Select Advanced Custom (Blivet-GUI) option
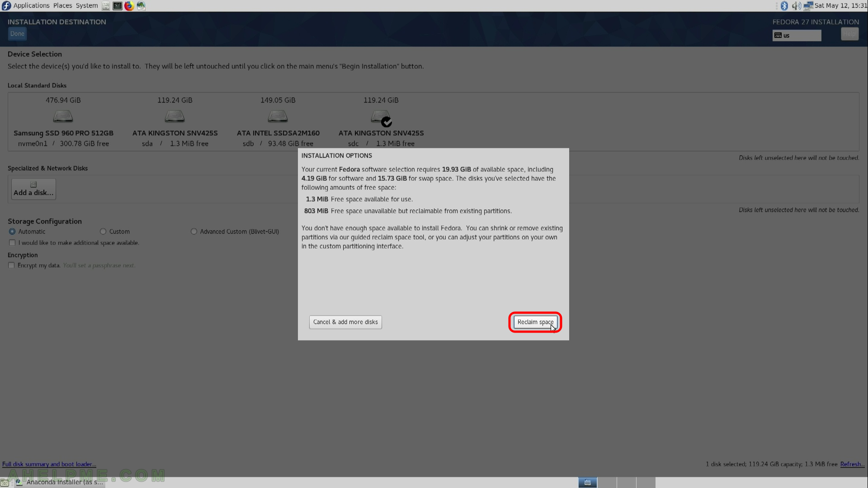This screenshot has height=488, width=868. pyautogui.click(x=194, y=231)
